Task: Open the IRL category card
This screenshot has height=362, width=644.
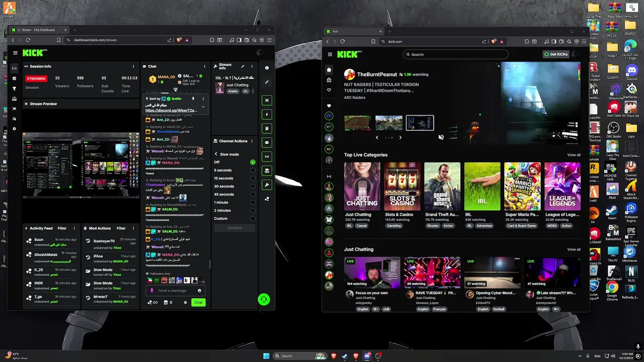Action: (x=482, y=187)
